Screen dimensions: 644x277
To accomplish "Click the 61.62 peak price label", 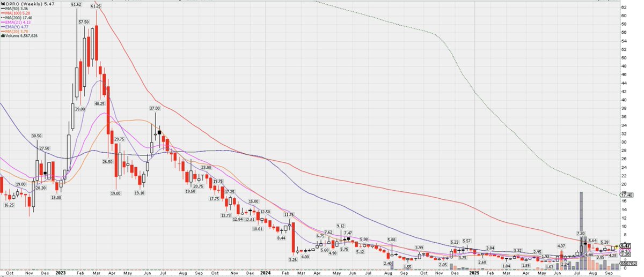I will [x=77, y=4].
